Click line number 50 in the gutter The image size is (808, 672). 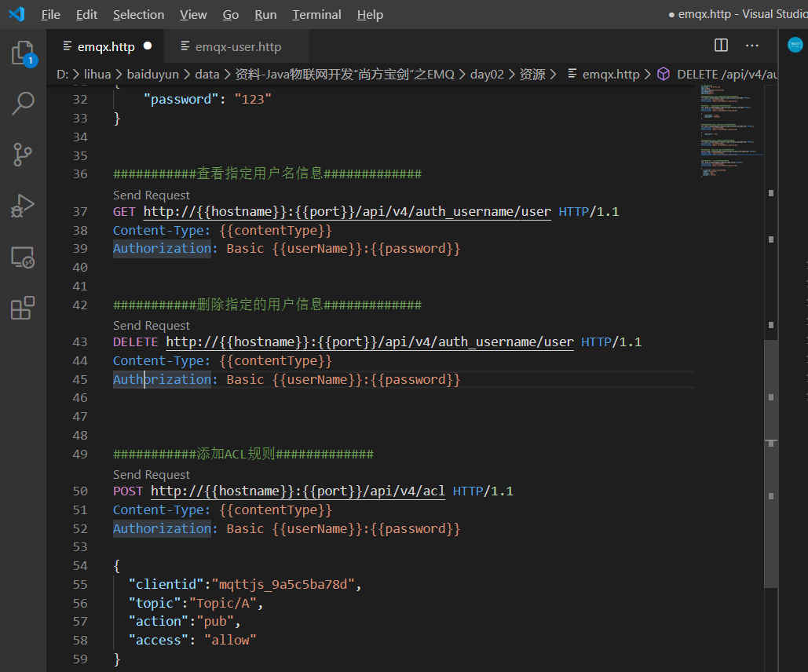(x=80, y=491)
